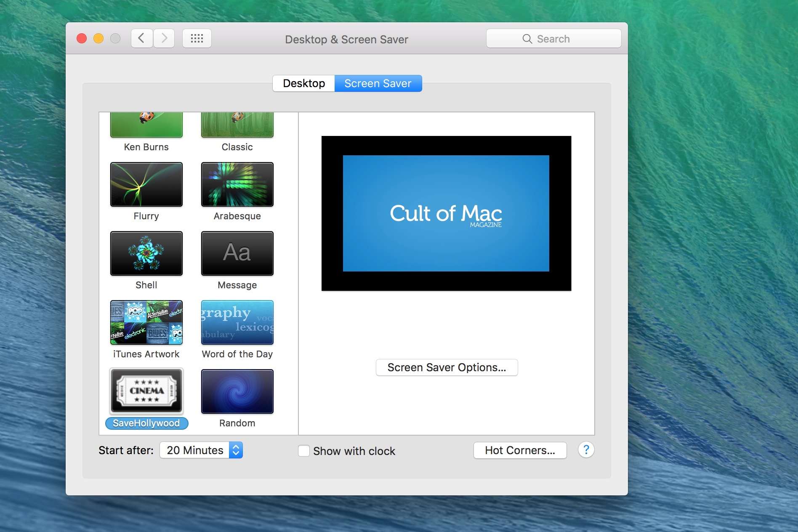
Task: Switch to the Desktop tab
Action: tap(303, 83)
